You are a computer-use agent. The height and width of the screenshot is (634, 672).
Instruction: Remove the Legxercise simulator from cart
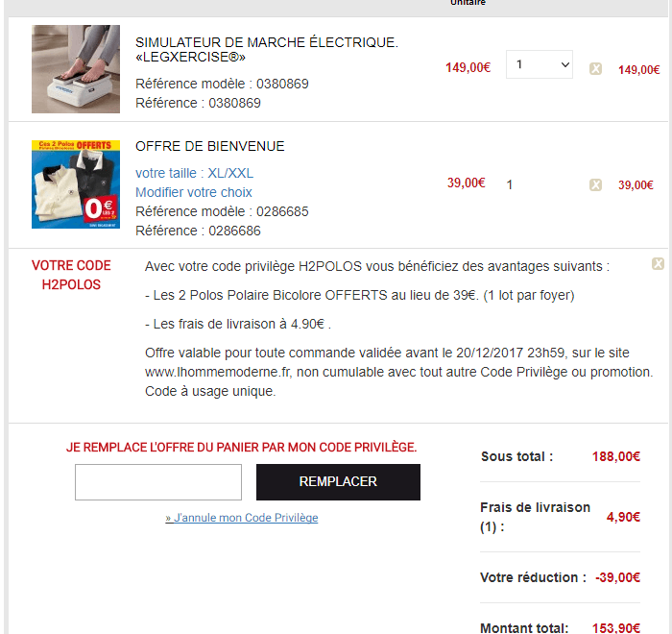pos(595,68)
